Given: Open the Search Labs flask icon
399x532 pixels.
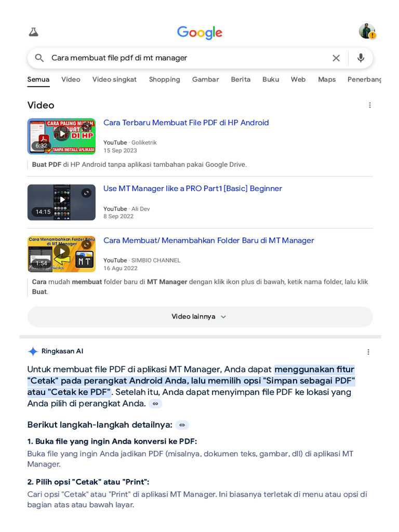Looking at the screenshot, I should tap(33, 32).
